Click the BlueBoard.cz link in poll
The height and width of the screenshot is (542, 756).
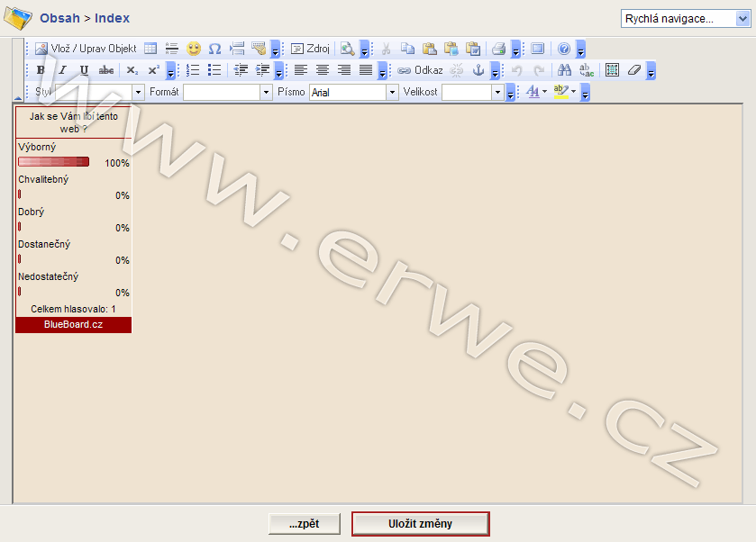tap(73, 324)
